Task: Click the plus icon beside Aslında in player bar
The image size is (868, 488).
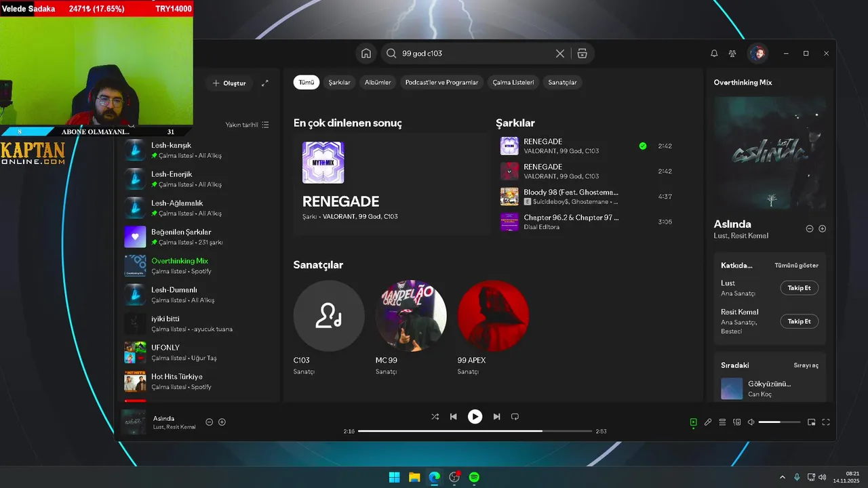Action: pyautogui.click(x=222, y=422)
